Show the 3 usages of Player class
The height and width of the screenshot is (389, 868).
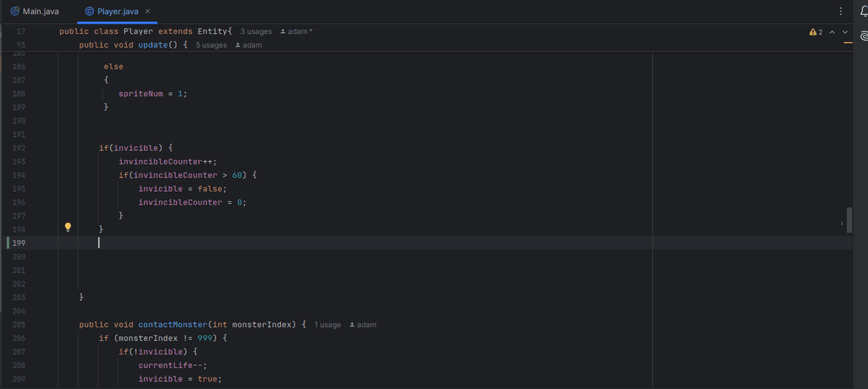click(x=256, y=32)
